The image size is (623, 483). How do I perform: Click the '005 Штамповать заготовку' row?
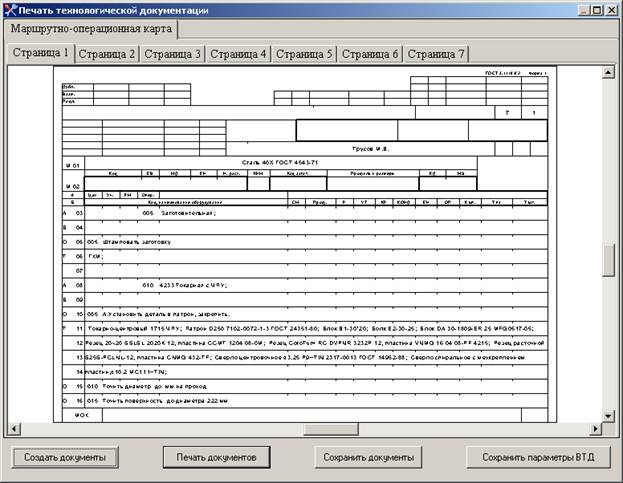click(x=305, y=242)
